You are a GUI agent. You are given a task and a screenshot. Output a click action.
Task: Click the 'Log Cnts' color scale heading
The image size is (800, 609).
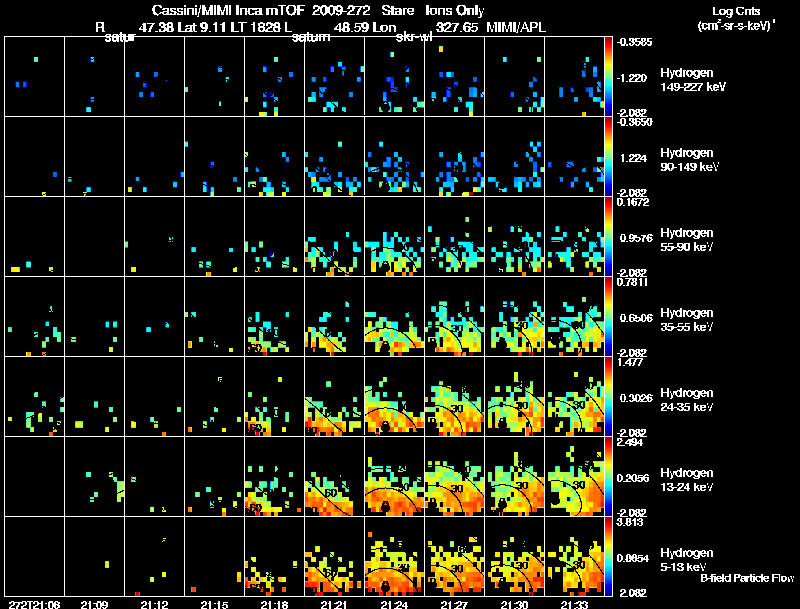736,11
